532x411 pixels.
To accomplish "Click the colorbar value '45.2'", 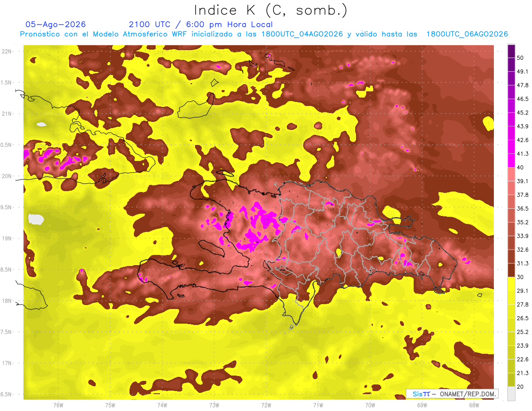I will (523, 113).
